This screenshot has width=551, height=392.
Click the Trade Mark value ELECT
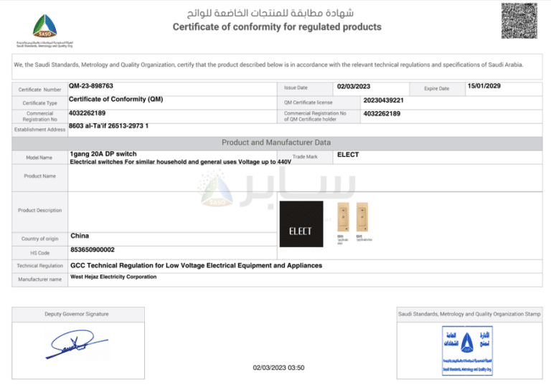(348, 154)
